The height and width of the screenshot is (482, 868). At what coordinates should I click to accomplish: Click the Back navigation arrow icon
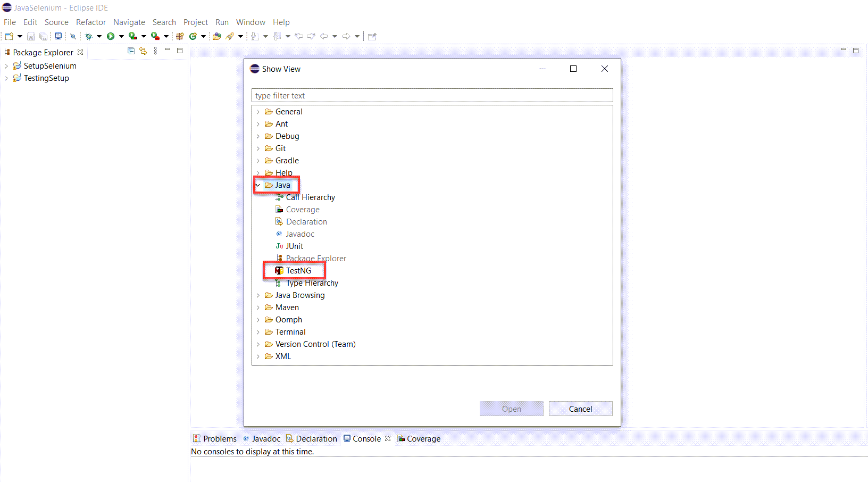323,36
